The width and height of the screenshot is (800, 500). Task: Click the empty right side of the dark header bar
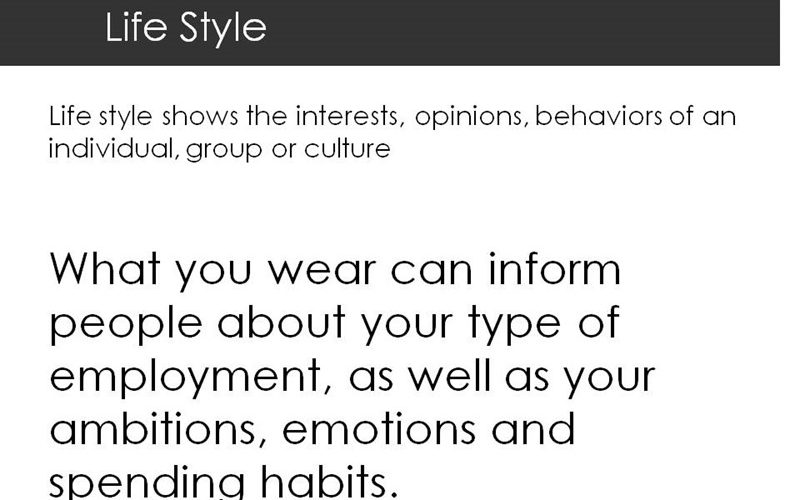tap(561, 31)
